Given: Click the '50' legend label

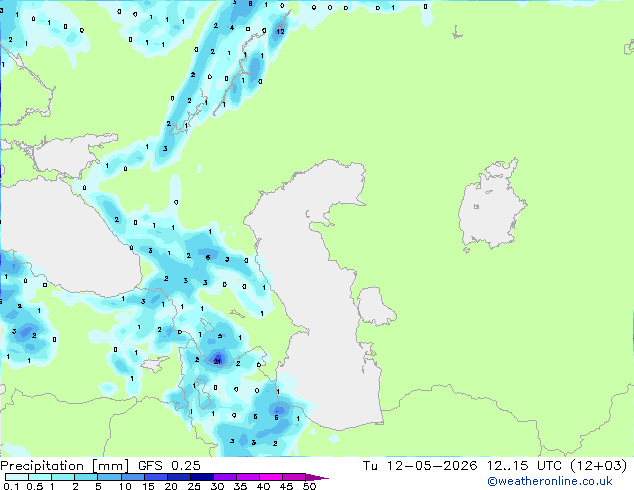Looking at the screenshot, I should [309, 486].
